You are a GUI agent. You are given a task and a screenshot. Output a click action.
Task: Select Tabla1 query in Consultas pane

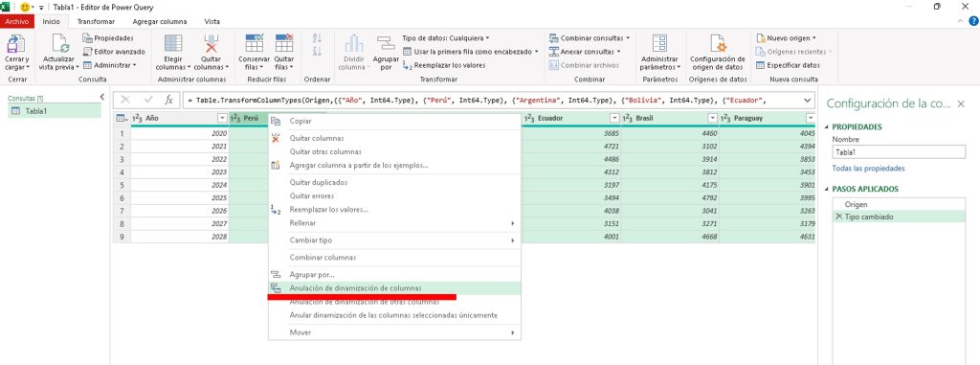(x=55, y=111)
